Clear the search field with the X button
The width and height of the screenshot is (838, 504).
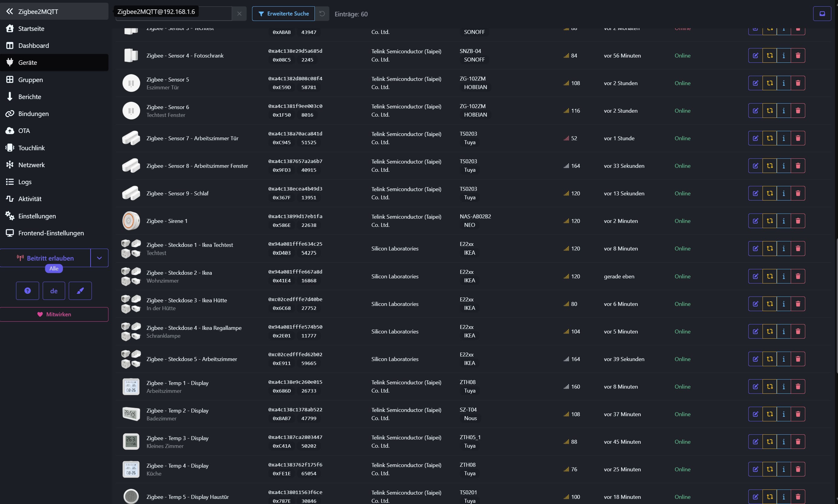pos(239,14)
